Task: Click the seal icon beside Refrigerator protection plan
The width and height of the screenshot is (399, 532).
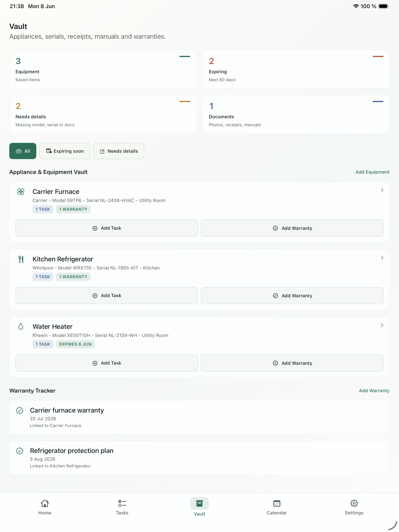Action: point(20,451)
